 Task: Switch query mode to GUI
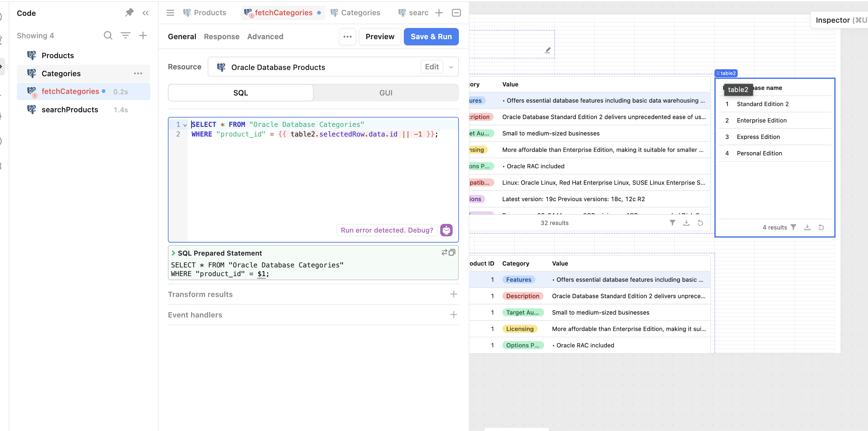(386, 93)
